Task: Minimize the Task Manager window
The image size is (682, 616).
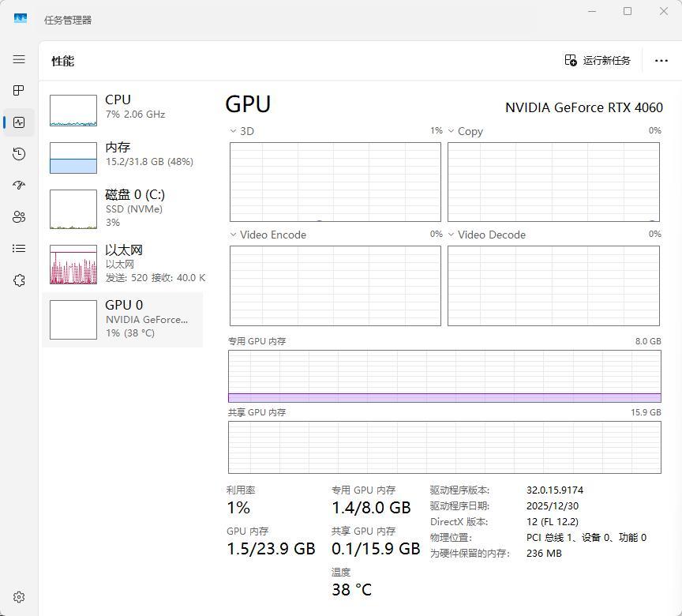Action: (x=592, y=11)
